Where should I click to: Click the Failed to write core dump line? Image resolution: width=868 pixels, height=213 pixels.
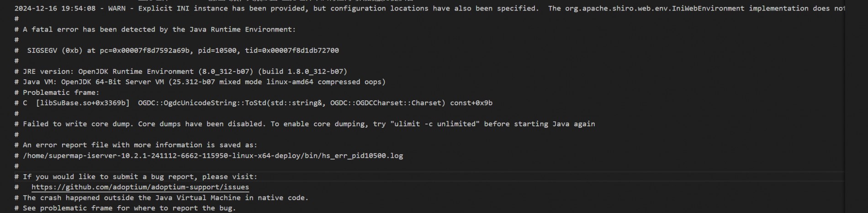pyautogui.click(x=305, y=124)
